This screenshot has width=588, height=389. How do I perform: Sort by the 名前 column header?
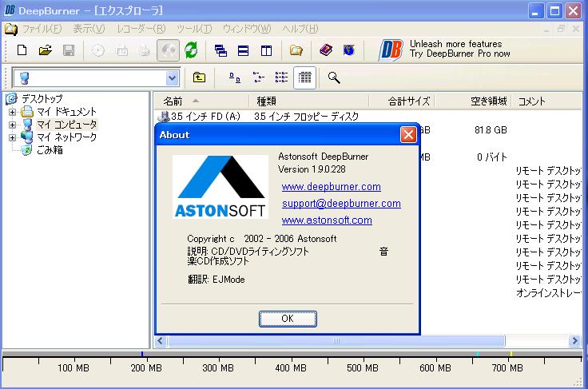pyautogui.click(x=201, y=101)
